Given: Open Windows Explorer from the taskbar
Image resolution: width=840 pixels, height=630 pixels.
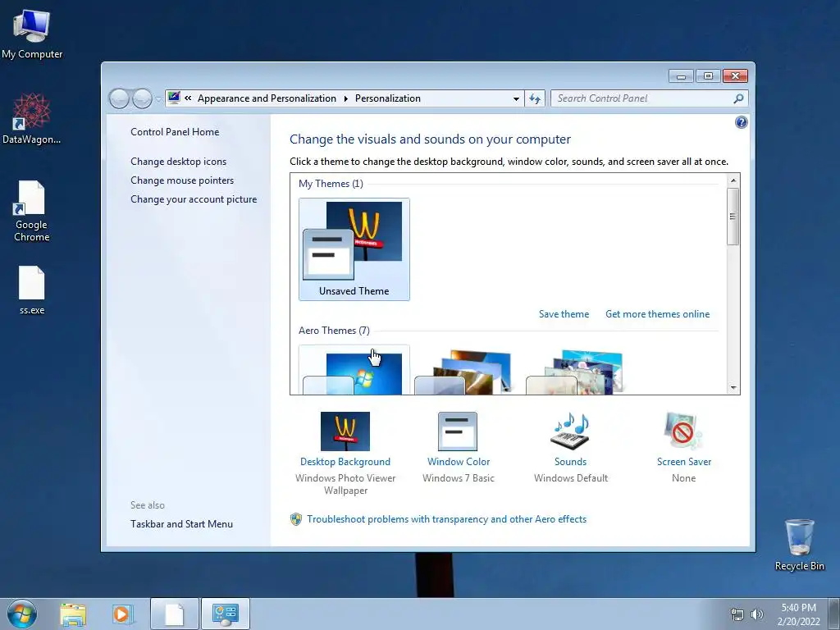Looking at the screenshot, I should [x=73, y=614].
